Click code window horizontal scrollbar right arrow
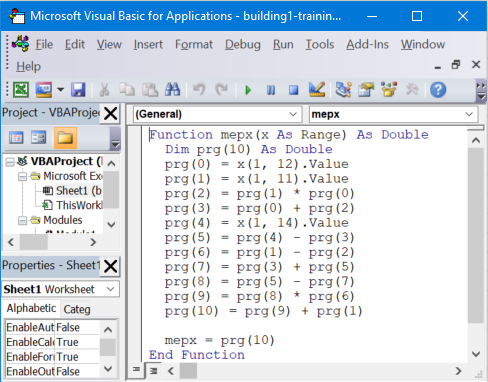 point(458,371)
